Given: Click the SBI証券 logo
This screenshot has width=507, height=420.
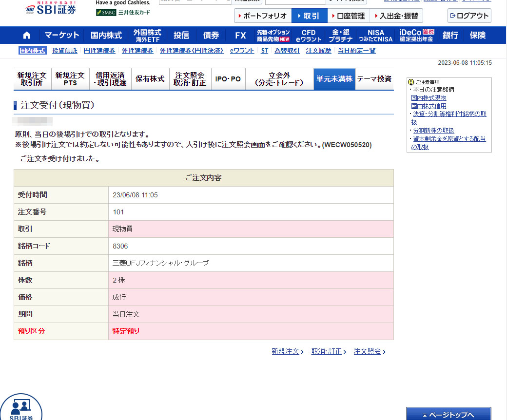Looking at the screenshot, I should pyautogui.click(x=50, y=9).
